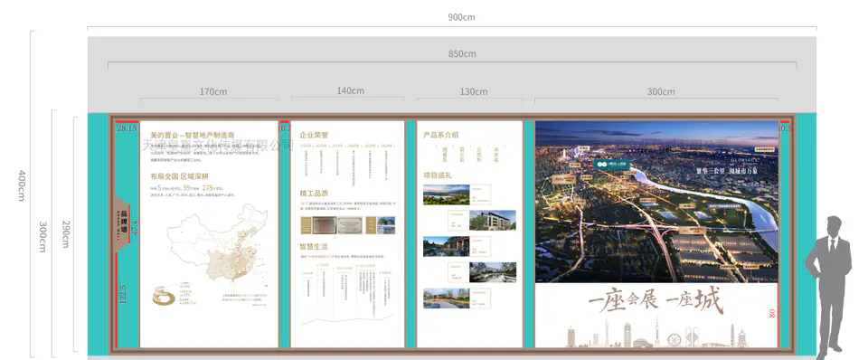The height and width of the screenshot is (360, 868).
Task: Click the night aerial city rendering
Action: pos(656,202)
